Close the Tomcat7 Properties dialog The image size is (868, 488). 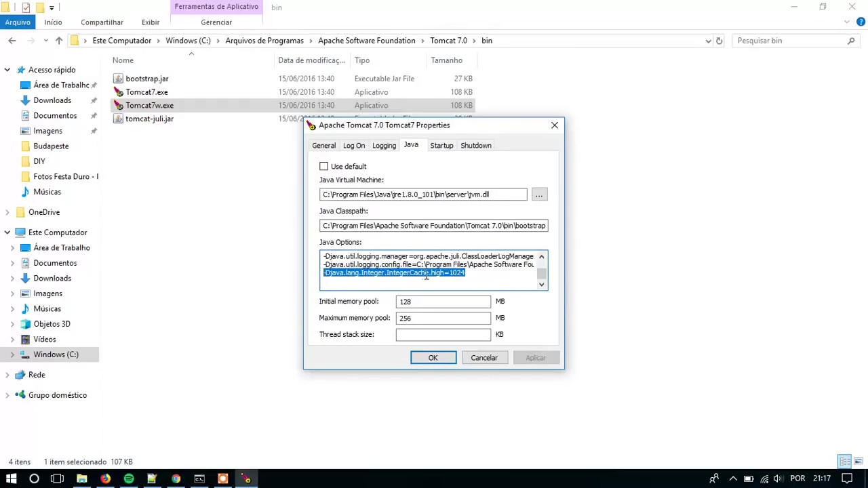555,125
